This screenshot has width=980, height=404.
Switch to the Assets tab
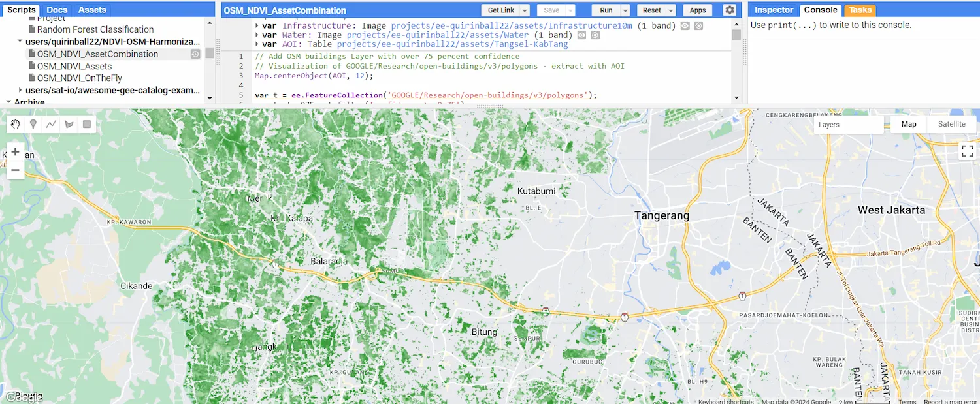[x=92, y=10]
